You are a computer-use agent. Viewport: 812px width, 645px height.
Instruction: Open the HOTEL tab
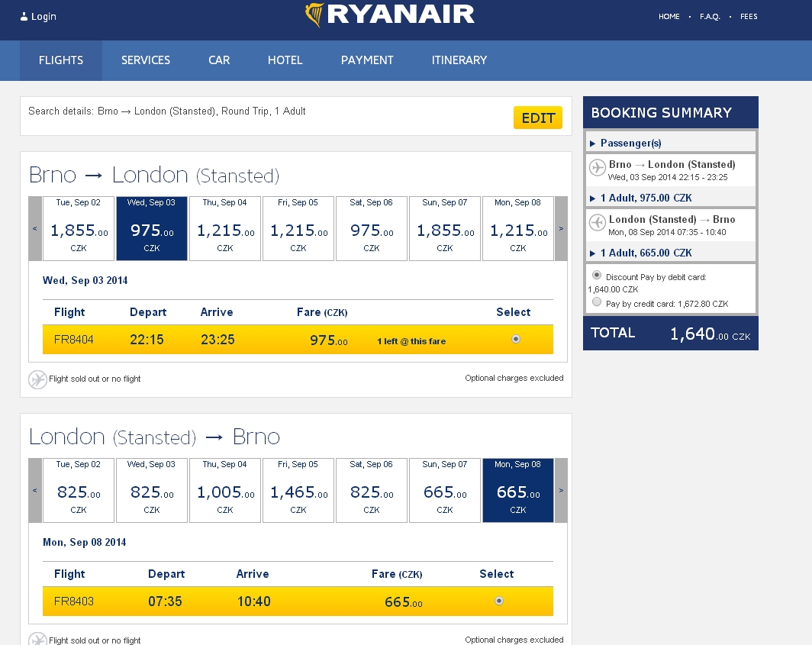[x=285, y=60]
